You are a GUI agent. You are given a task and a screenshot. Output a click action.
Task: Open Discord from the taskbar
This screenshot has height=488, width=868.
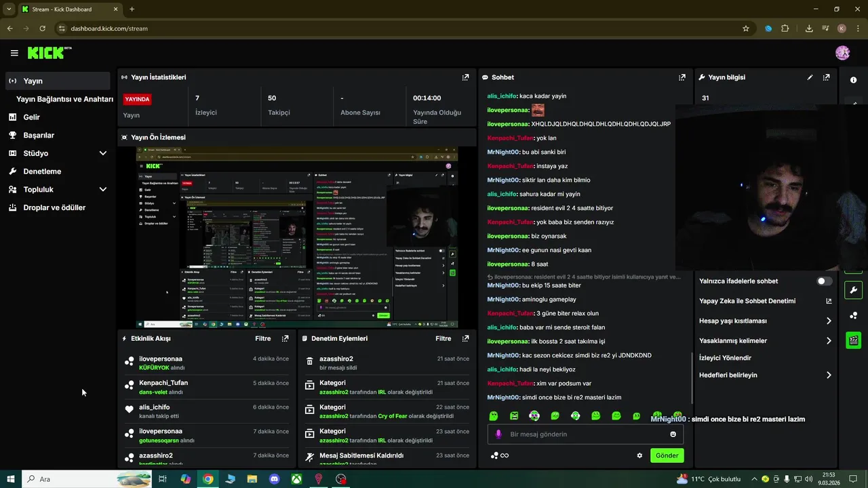[274, 479]
